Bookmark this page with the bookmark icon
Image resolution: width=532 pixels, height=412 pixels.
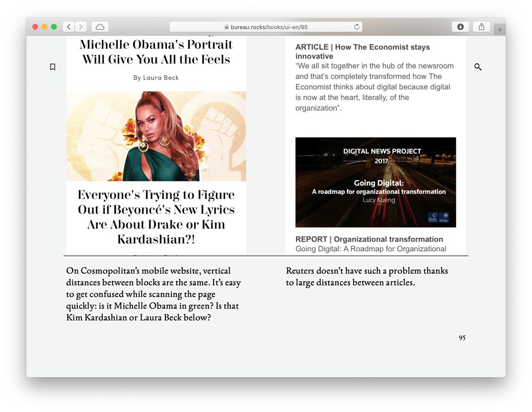pyautogui.click(x=53, y=67)
